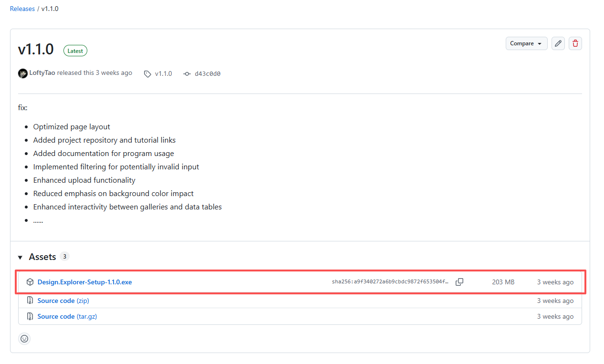Delete the release using the trash icon
The height and width of the screenshot is (364, 604).
(575, 43)
